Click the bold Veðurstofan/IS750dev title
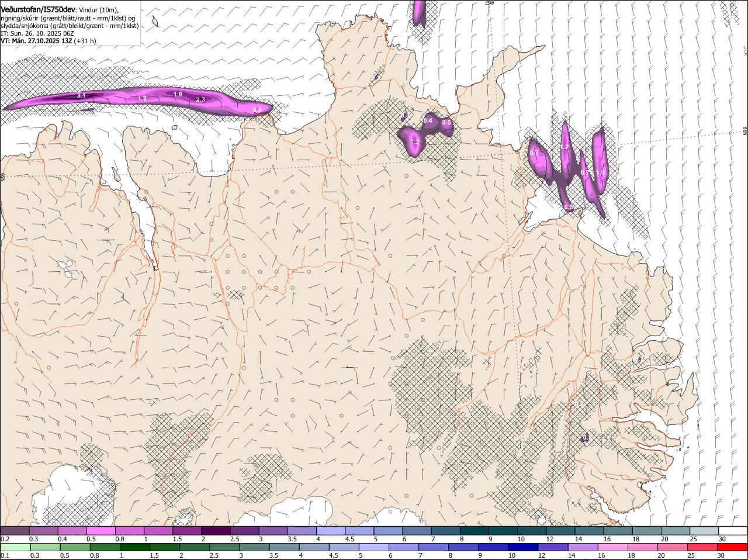This screenshot has width=748, height=560. pos(38,9)
